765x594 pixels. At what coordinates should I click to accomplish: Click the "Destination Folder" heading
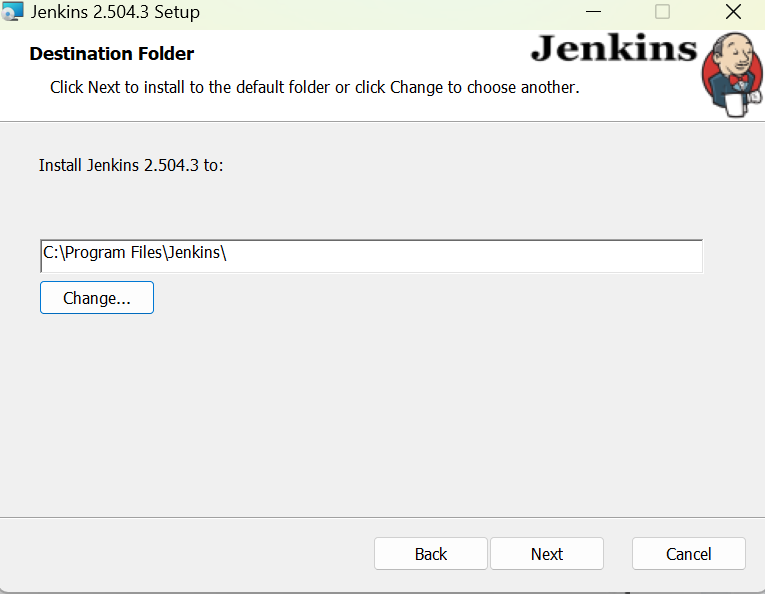point(112,54)
